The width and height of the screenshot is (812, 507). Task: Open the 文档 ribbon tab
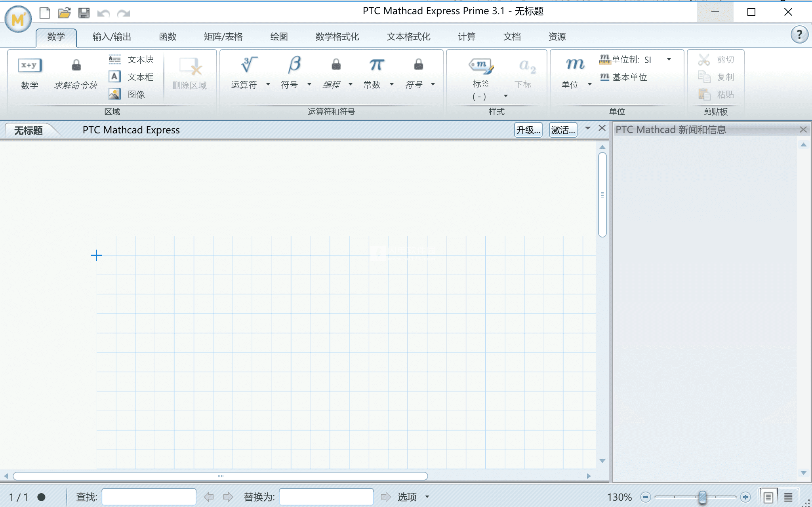[x=512, y=37]
